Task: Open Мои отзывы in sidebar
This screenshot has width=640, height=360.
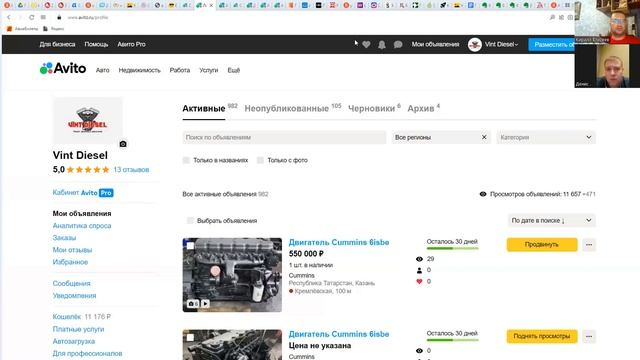Action: pyautogui.click(x=72, y=250)
